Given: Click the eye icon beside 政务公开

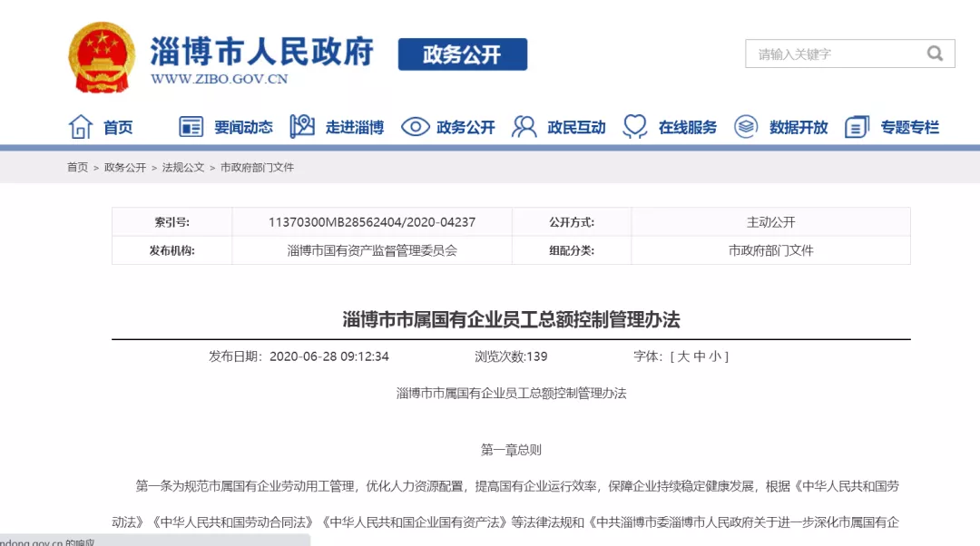Looking at the screenshot, I should pos(415,127).
